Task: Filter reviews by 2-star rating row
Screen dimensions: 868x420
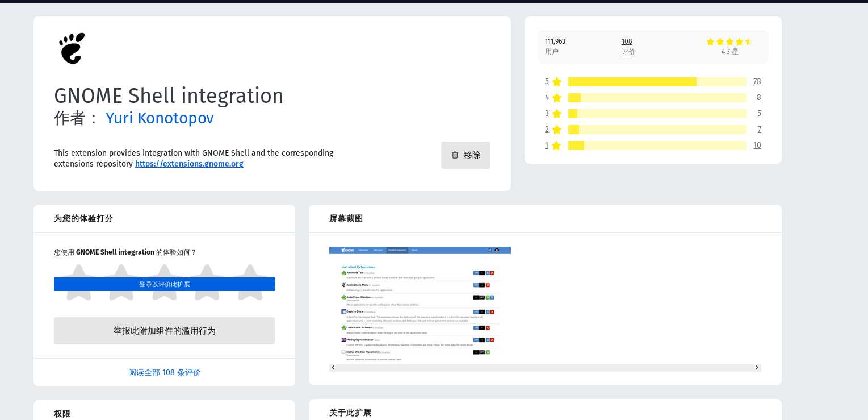Action: click(x=653, y=130)
